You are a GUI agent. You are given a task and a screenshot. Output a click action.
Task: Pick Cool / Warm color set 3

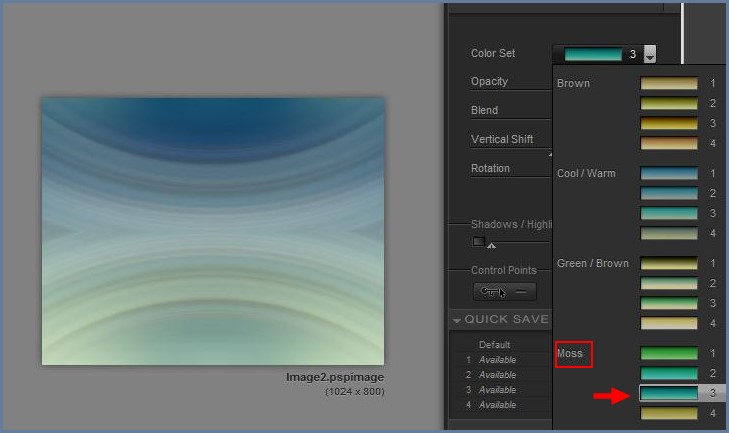(x=669, y=214)
